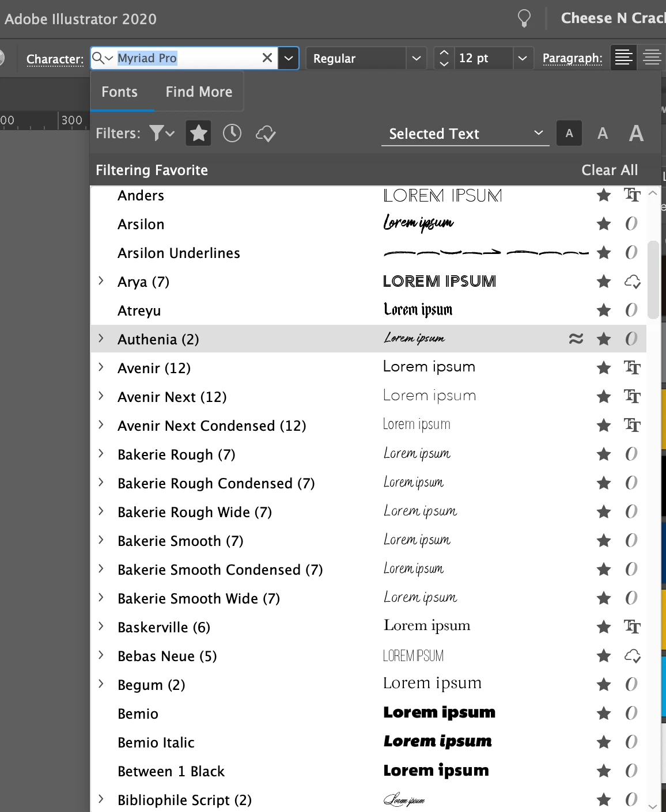Toggle favorite star for Atreyu
The height and width of the screenshot is (812, 666).
[x=604, y=310]
